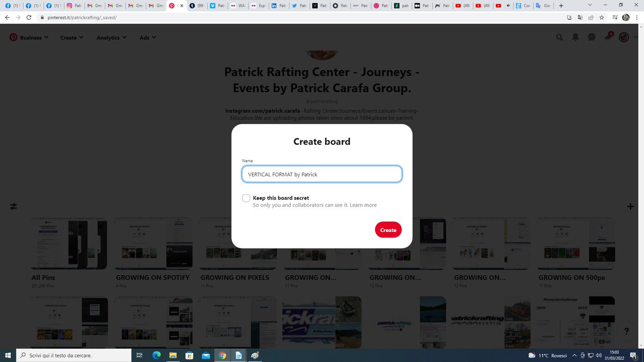Switch to the Instagram tab
Screen dimensions: 644x362
tap(74, 6)
